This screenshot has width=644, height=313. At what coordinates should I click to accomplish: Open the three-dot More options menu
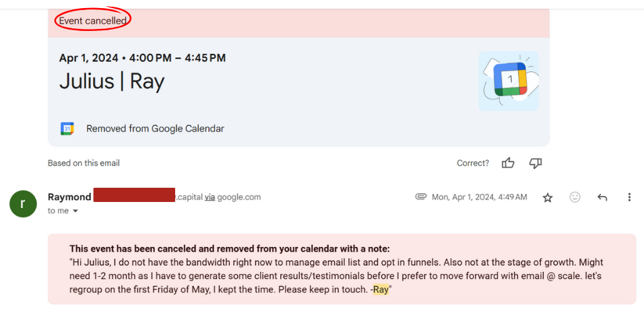(629, 197)
